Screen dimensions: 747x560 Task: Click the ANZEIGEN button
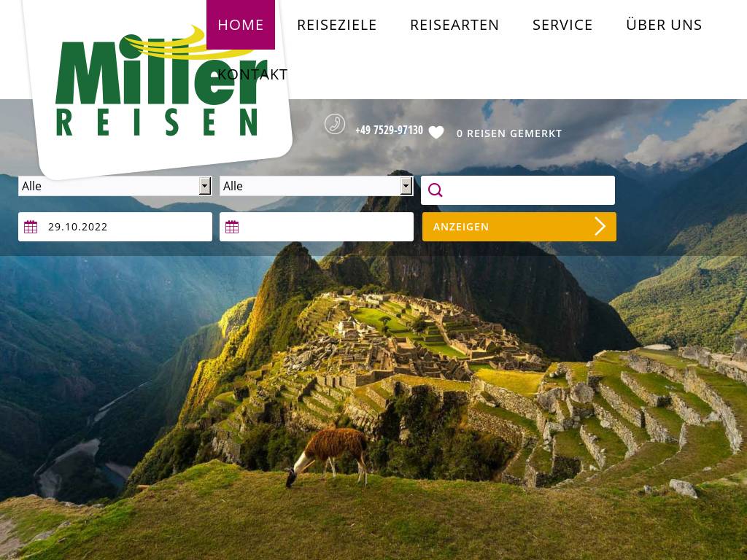coord(519,227)
